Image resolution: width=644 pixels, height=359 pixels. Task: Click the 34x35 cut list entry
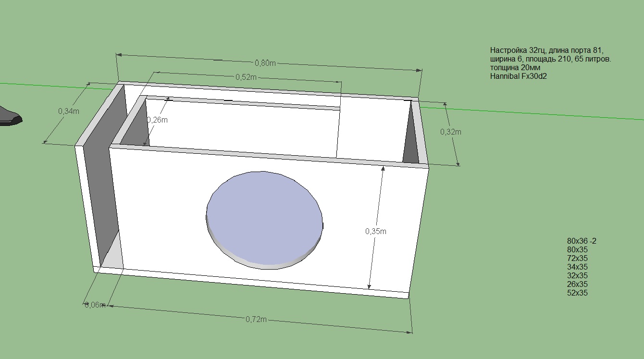[x=577, y=267]
